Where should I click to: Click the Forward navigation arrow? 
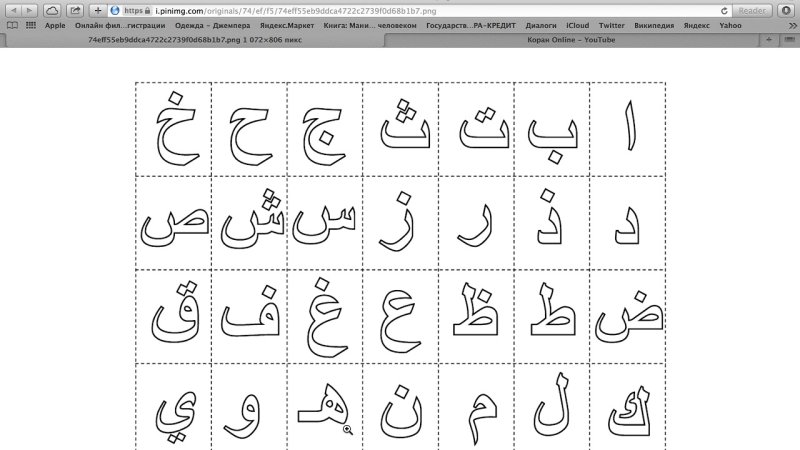coord(30,10)
